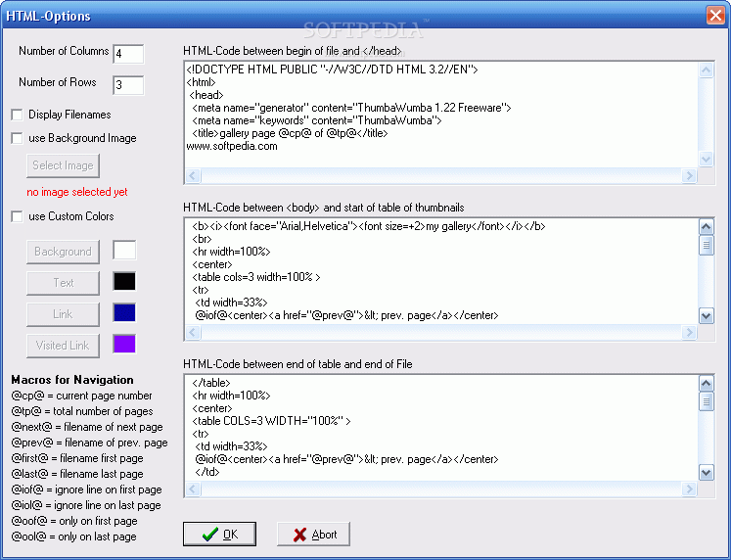Click the title gallery page line
Viewport: 731px width, 560px height.
point(290,133)
